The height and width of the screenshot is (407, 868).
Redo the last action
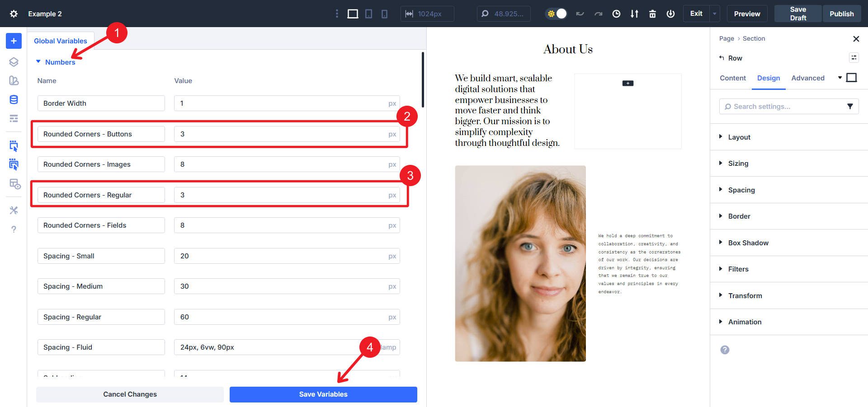[598, 14]
